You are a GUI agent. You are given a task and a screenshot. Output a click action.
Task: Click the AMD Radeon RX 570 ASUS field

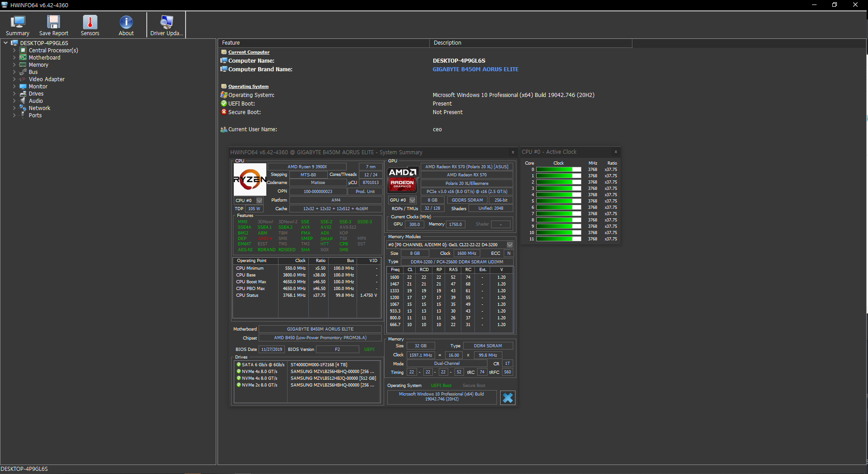click(x=467, y=166)
